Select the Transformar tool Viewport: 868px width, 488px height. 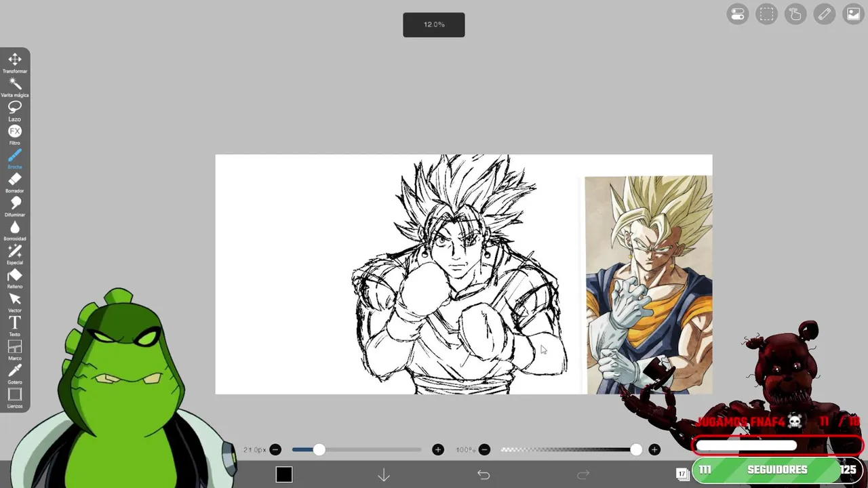coord(15,62)
